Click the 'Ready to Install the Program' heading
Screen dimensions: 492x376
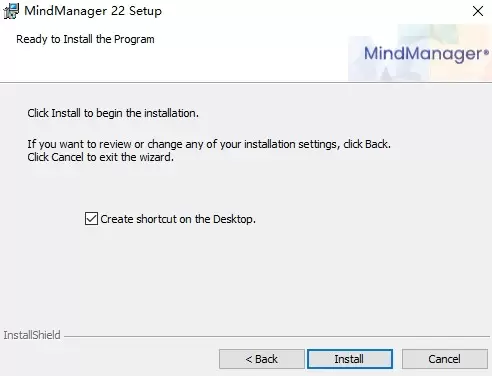[85, 39]
